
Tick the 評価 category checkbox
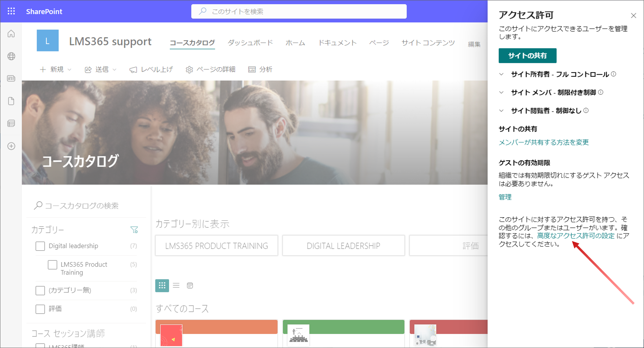point(40,309)
